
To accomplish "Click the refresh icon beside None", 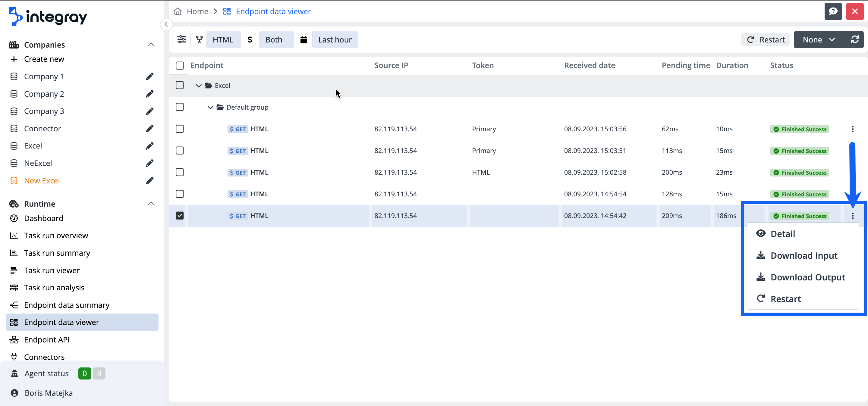I will [855, 40].
